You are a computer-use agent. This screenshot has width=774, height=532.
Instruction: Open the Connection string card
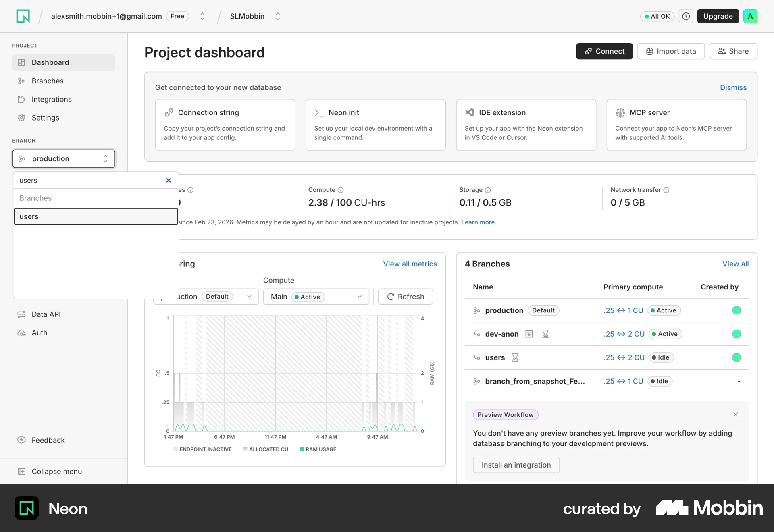coord(225,125)
